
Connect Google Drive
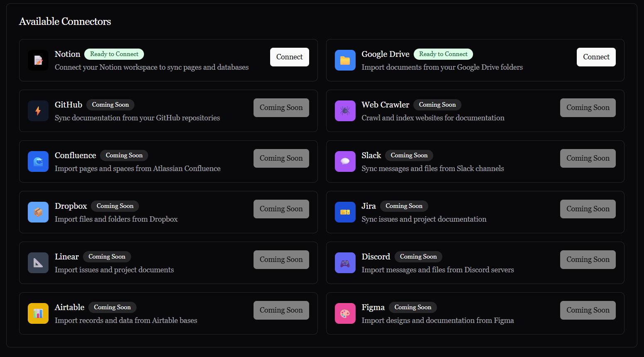pos(596,57)
